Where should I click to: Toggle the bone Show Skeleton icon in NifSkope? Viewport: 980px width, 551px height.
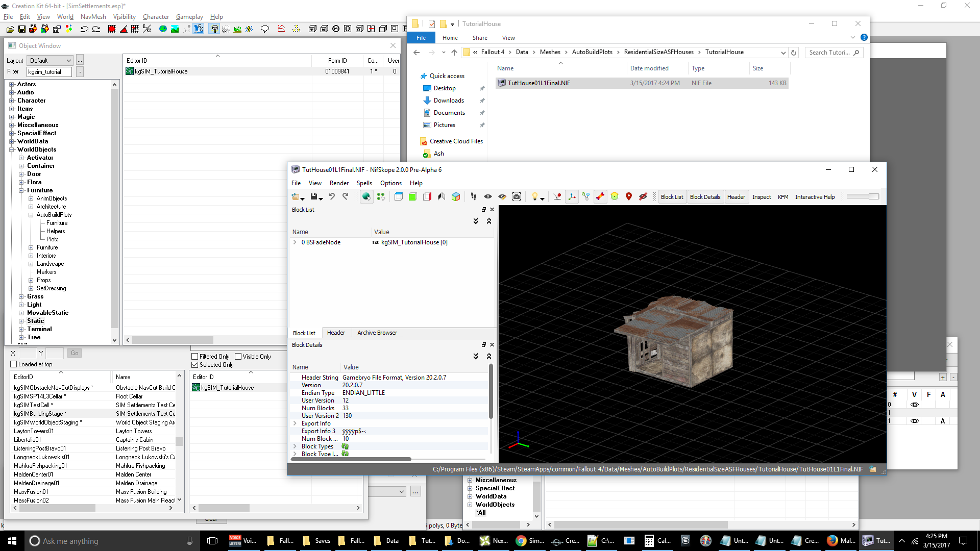pos(600,197)
